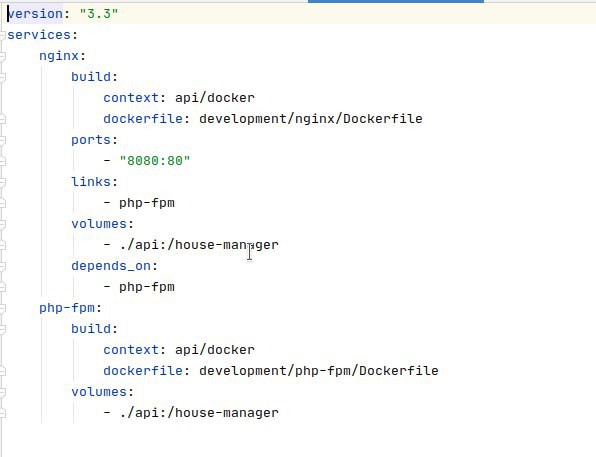
Task: Fold the build section under nginx
Action: point(2,77)
